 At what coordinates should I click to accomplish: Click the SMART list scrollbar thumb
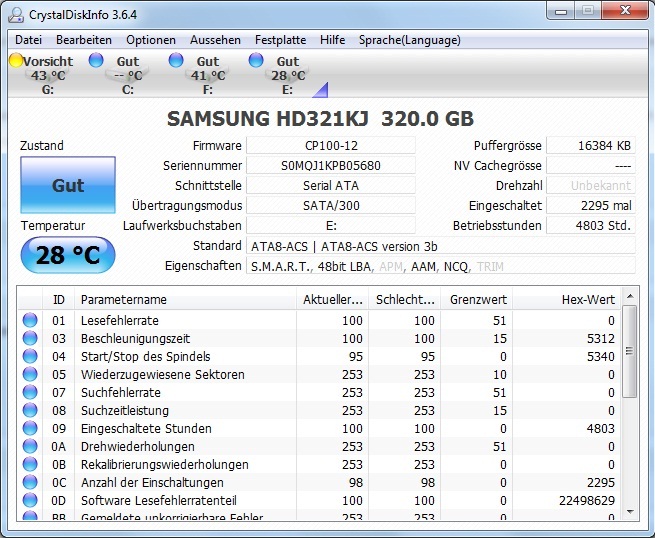tap(630, 351)
